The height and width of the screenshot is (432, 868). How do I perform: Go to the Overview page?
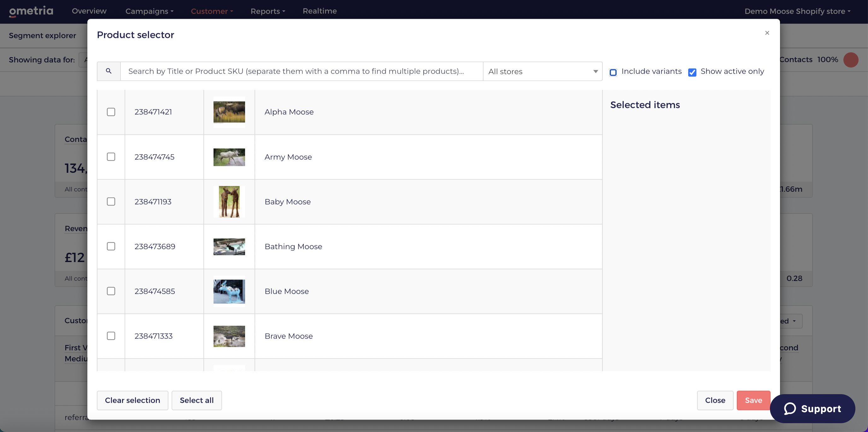click(x=89, y=11)
